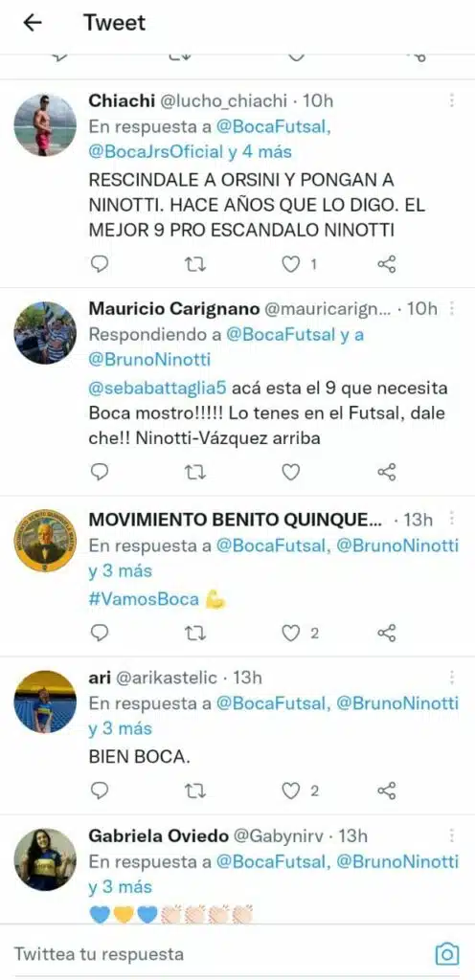Tap the camera icon in reply bar
Screen dimensions: 475x980
(447, 954)
